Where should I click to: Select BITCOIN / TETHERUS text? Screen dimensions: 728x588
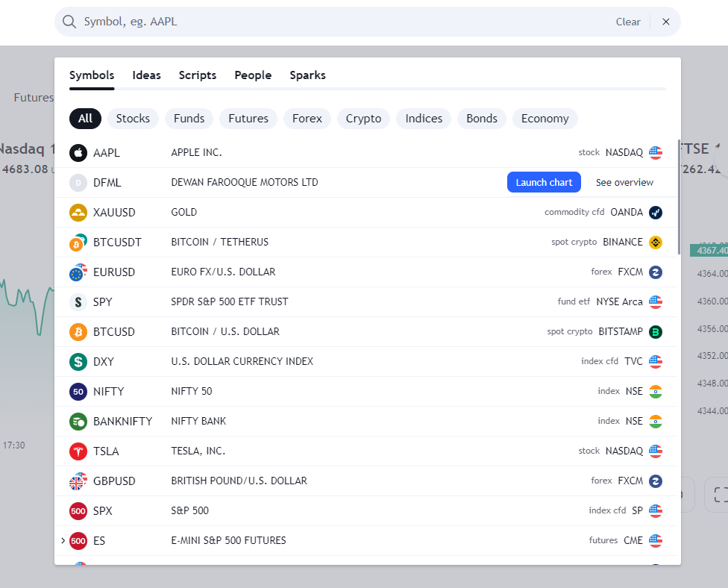(x=219, y=242)
